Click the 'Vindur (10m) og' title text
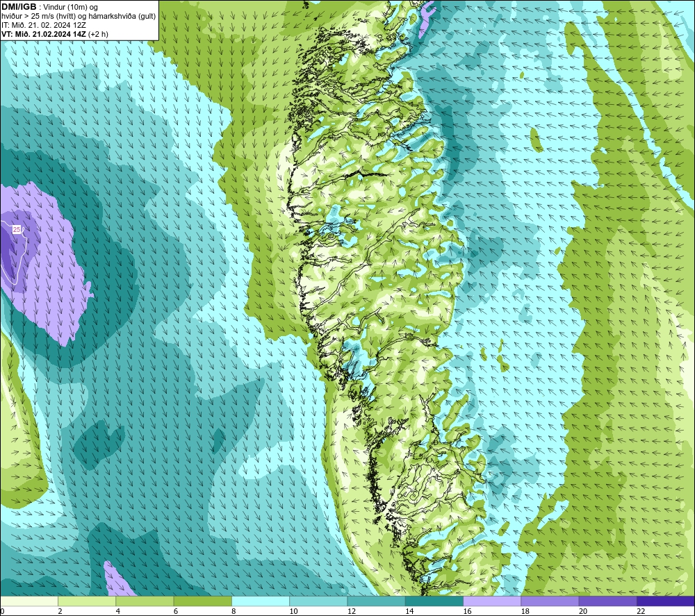Screen dimensions: 695x616 pos(70,8)
